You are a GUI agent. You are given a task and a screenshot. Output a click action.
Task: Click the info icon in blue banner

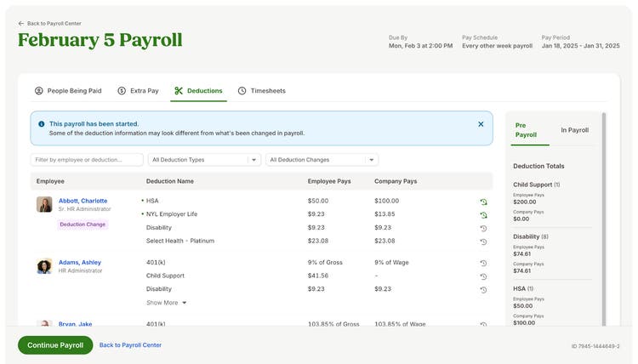click(41, 124)
